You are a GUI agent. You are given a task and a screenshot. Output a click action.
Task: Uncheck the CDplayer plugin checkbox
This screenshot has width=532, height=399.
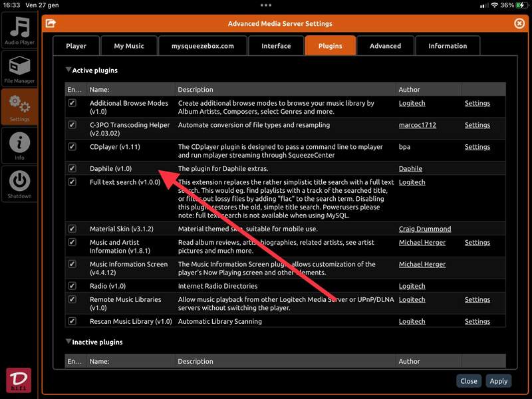click(72, 147)
